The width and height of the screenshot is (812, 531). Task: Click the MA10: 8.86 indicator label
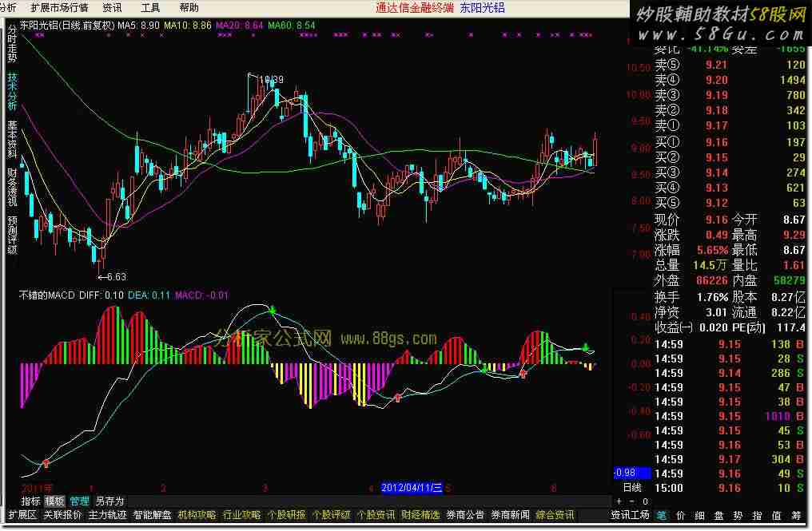click(x=188, y=25)
